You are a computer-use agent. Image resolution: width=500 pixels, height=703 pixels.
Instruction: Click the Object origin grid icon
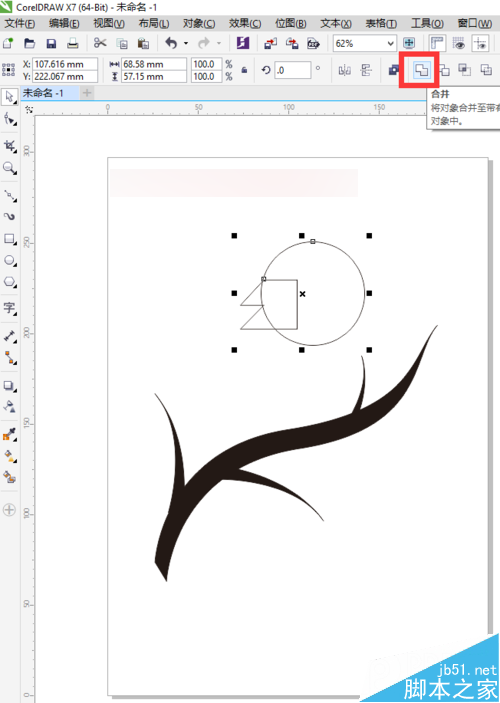point(9,70)
